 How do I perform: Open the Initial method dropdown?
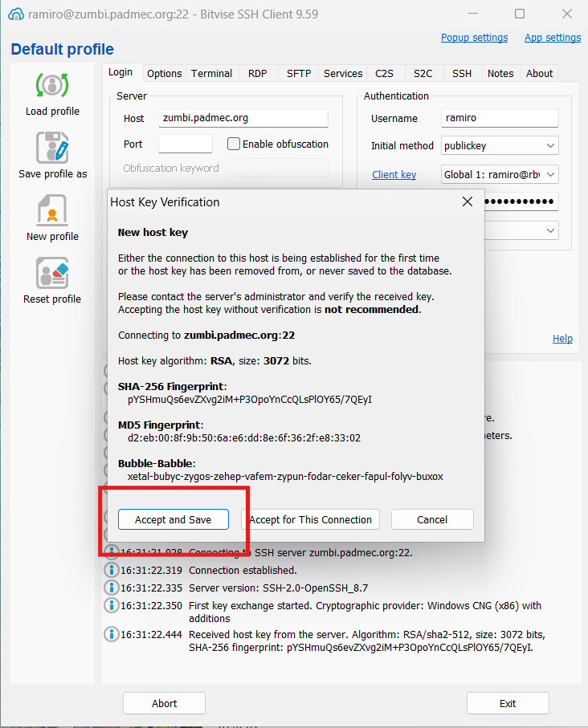[500, 146]
